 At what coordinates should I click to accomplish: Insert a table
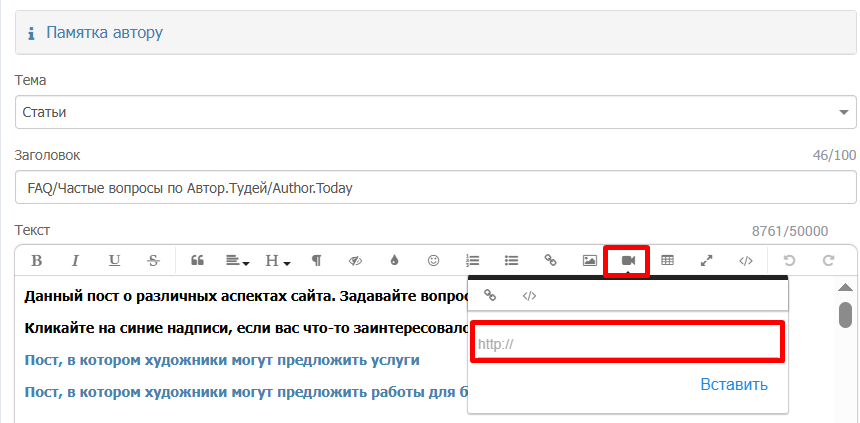667,261
